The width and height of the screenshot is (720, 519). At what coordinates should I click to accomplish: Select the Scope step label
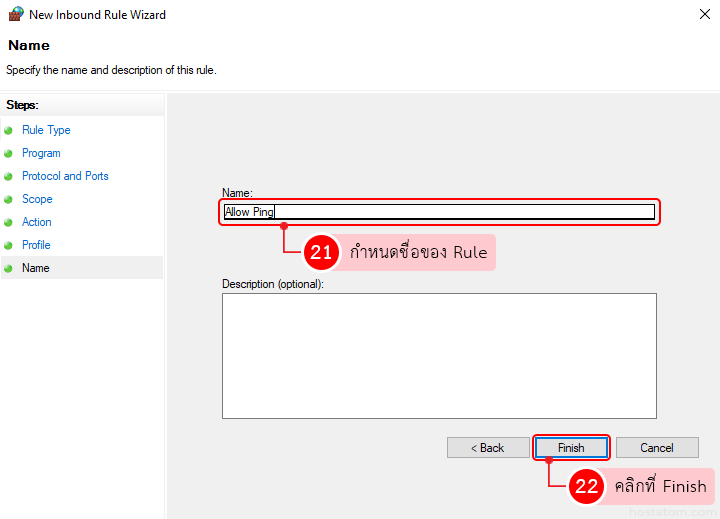click(x=37, y=199)
